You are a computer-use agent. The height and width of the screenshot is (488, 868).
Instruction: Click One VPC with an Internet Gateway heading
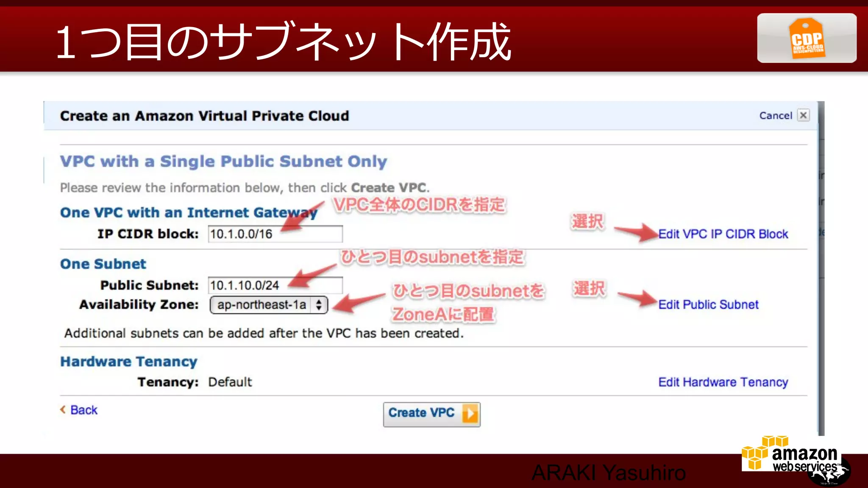pyautogui.click(x=188, y=212)
